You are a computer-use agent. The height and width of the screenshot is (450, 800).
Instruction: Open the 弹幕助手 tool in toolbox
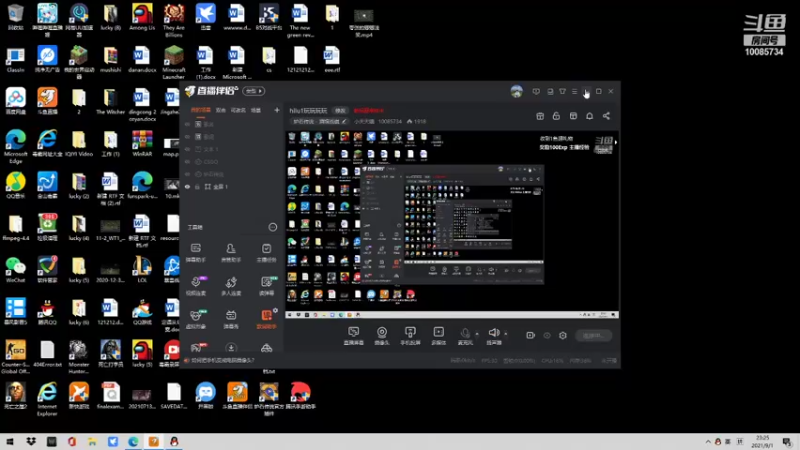point(196,252)
